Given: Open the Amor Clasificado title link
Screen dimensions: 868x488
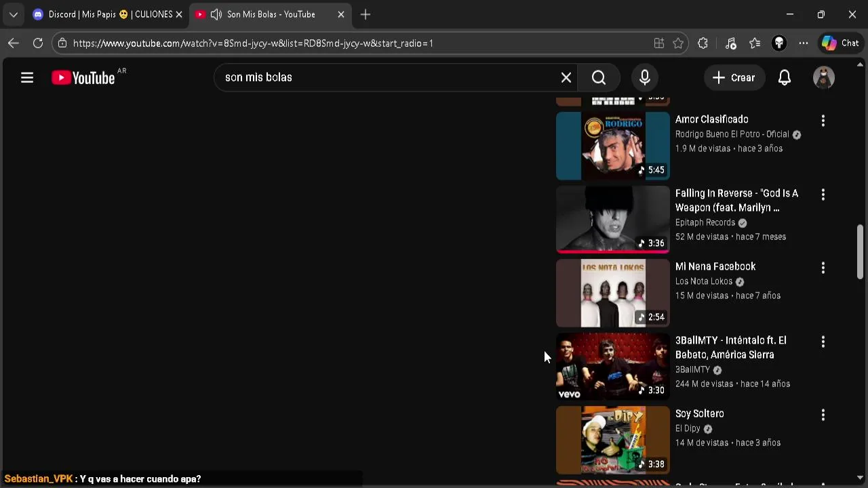Looking at the screenshot, I should pyautogui.click(x=711, y=119).
